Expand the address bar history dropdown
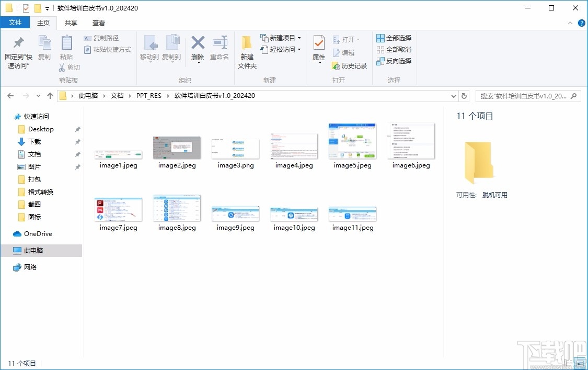Image resolution: width=588 pixels, height=370 pixels. pos(454,96)
